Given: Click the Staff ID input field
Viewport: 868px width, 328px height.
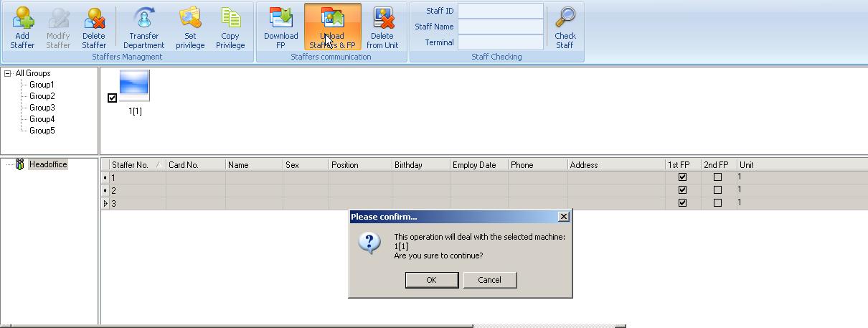Looking at the screenshot, I should click(501, 11).
